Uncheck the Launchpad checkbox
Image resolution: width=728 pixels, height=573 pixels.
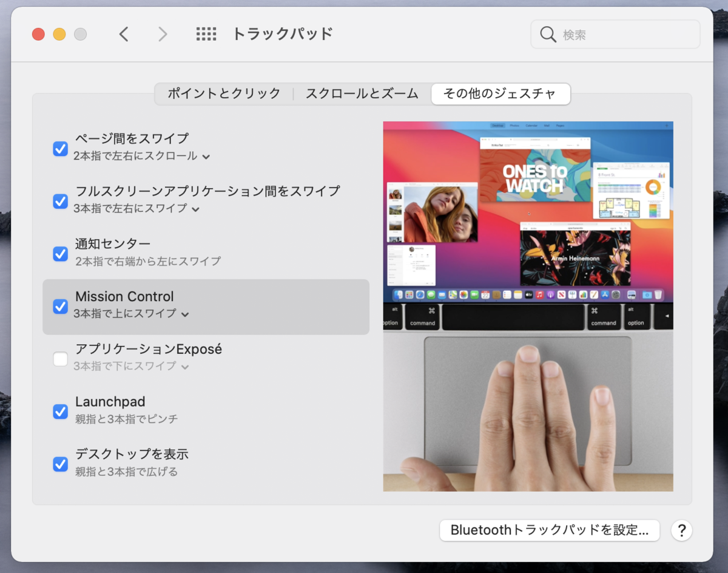click(x=60, y=412)
